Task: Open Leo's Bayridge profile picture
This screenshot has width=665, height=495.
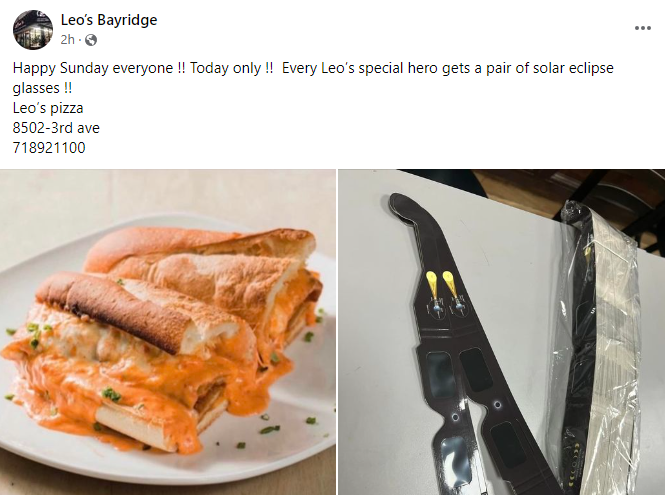Action: click(x=33, y=30)
